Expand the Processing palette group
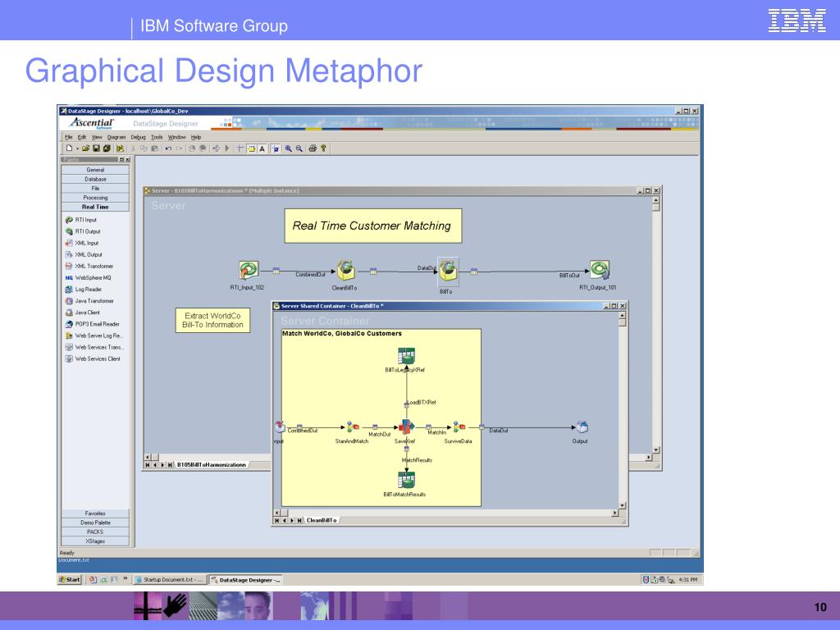840x630 pixels. pos(95,198)
